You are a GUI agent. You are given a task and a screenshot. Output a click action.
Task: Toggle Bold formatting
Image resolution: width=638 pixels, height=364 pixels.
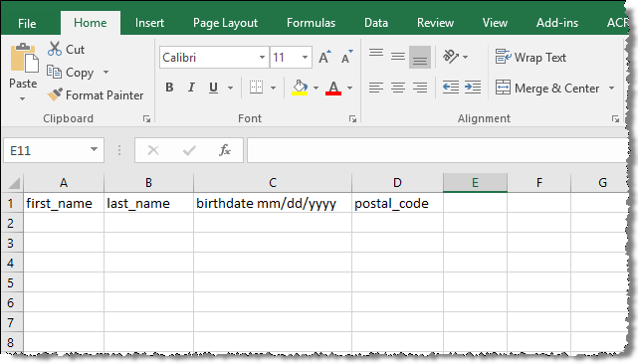click(x=169, y=88)
